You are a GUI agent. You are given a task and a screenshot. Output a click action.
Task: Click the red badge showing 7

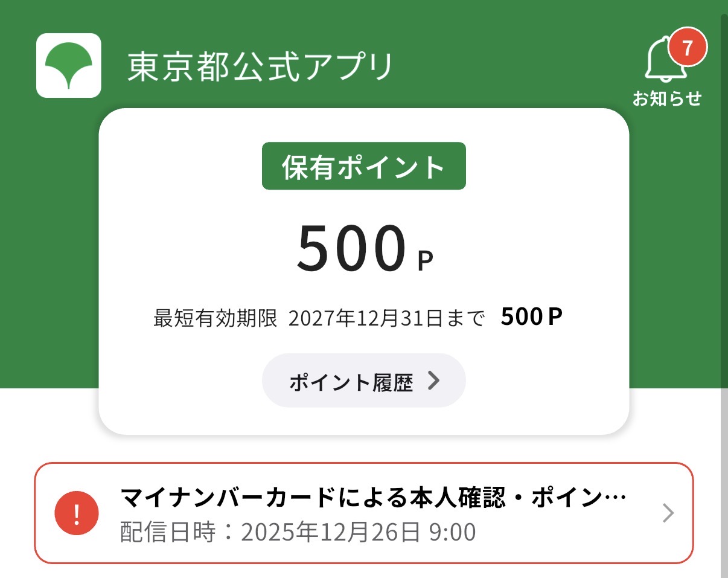click(x=688, y=47)
